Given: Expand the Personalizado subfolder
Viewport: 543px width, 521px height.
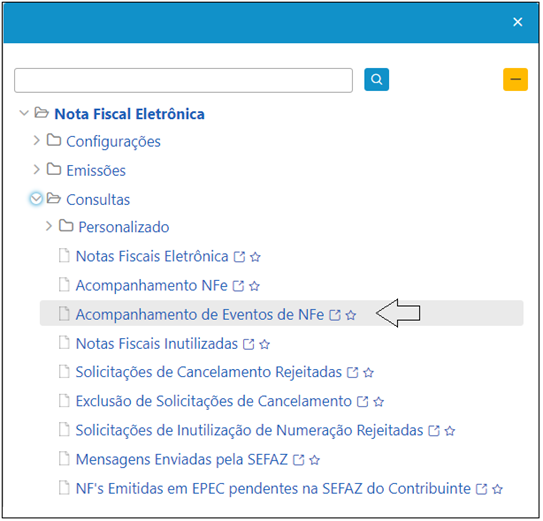Looking at the screenshot, I should pyautogui.click(x=49, y=226).
